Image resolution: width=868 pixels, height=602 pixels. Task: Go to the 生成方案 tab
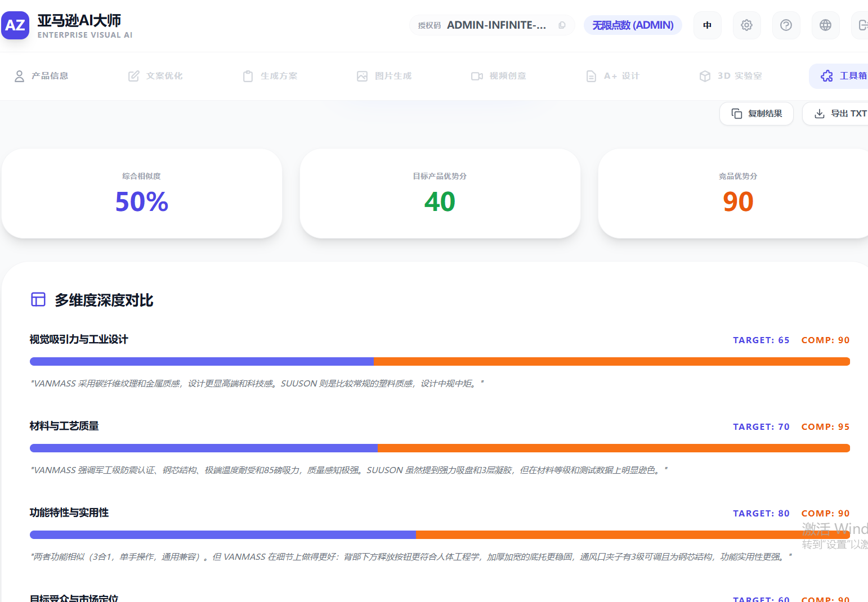pyautogui.click(x=270, y=76)
